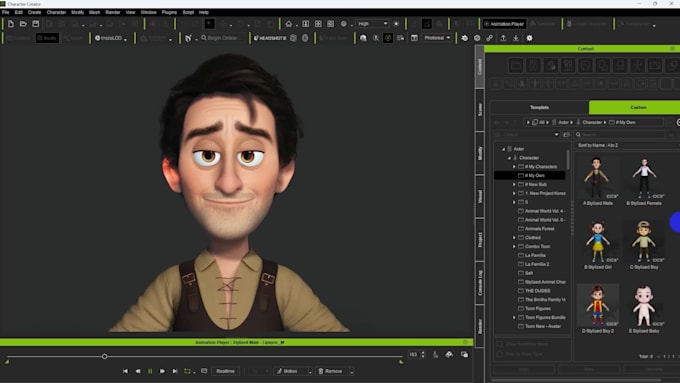The width and height of the screenshot is (680, 383).
Task: Expand the Clothed folder
Action: (514, 238)
